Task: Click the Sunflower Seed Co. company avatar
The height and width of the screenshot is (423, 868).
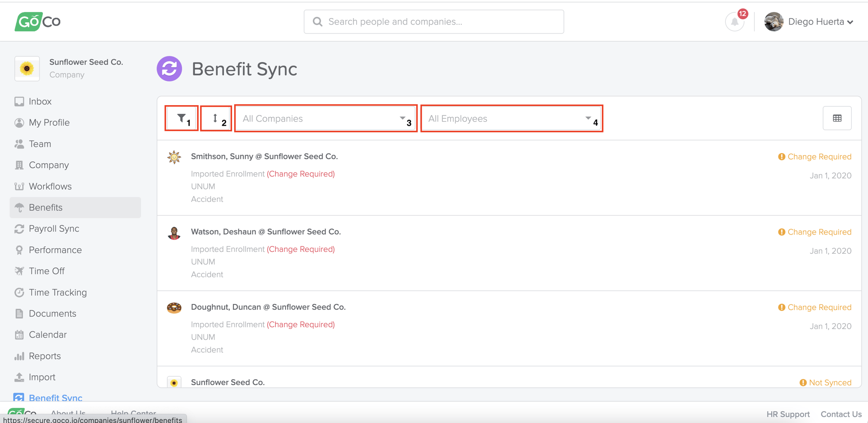Action: (x=27, y=69)
